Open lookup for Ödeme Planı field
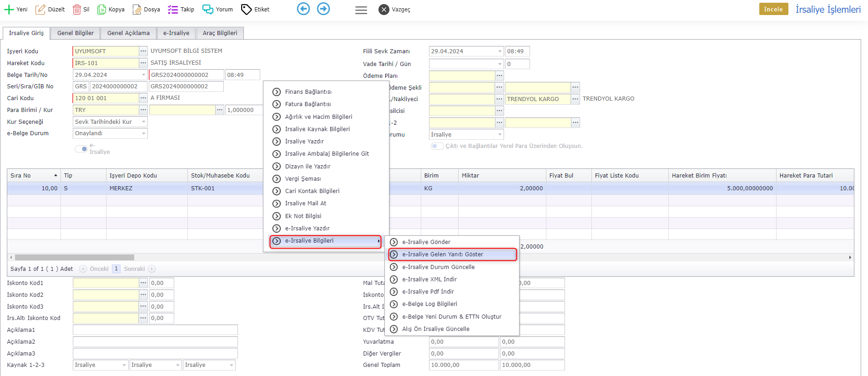 click(500, 76)
